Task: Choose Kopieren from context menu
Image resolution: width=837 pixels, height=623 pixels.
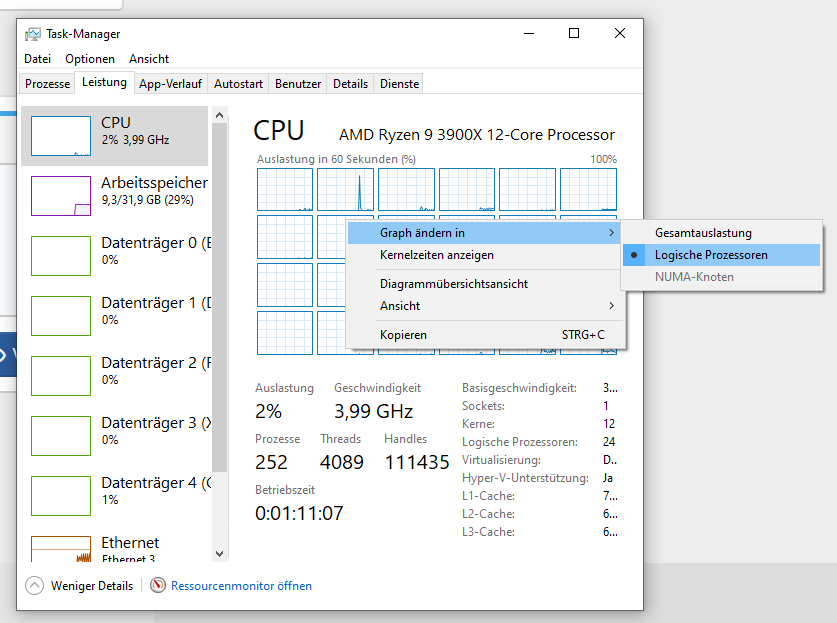Action: coord(485,335)
